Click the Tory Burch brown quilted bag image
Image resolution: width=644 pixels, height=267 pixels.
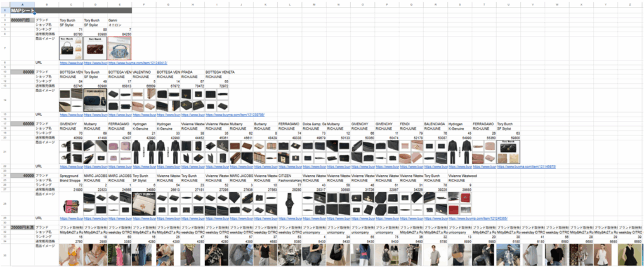96,48
